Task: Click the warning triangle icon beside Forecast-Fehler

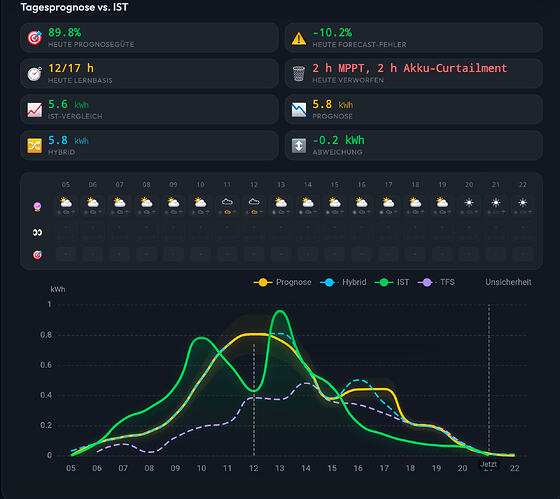Action: pos(299,38)
